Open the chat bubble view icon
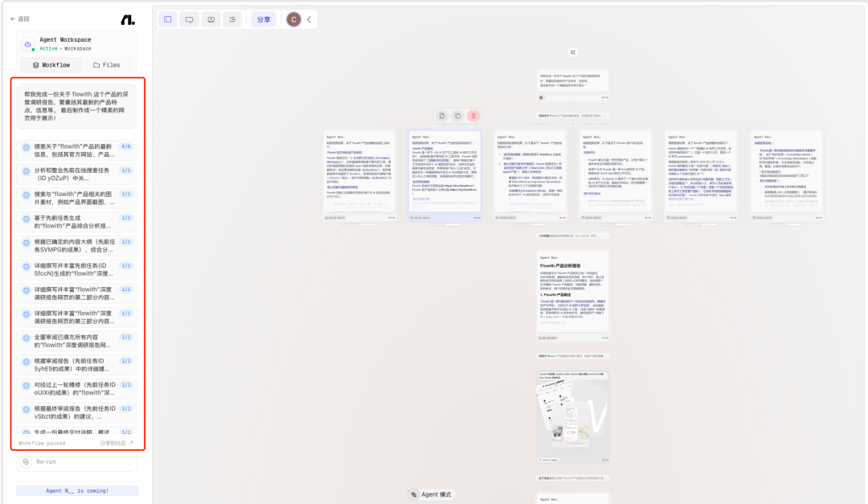The height and width of the screenshot is (504, 868). click(x=189, y=19)
